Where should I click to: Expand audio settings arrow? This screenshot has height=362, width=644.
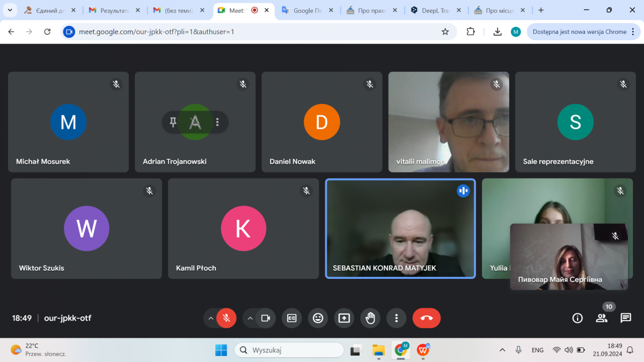211,318
